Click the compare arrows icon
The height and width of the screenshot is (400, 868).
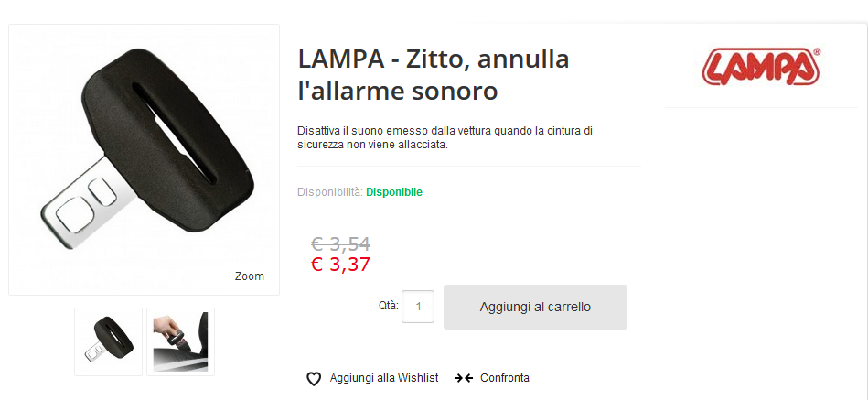[463, 378]
